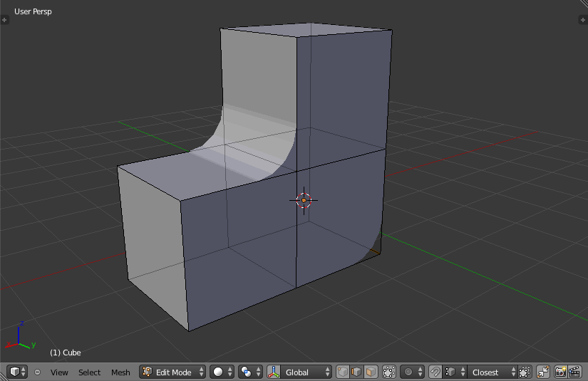The height and width of the screenshot is (381, 588).
Task: Click the "(1) Cube" object label
Action: coord(66,353)
